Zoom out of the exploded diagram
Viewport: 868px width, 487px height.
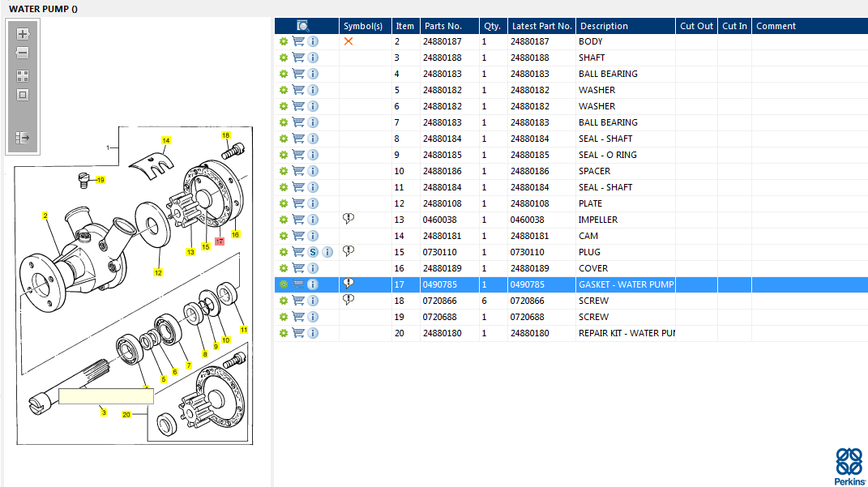(23, 53)
